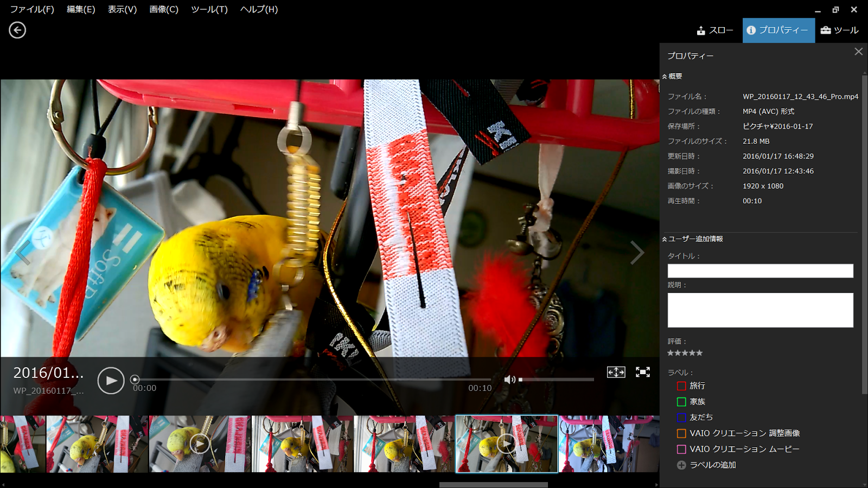The width and height of the screenshot is (868, 488).
Task: Check the 友だち label checkbox
Action: tap(681, 418)
